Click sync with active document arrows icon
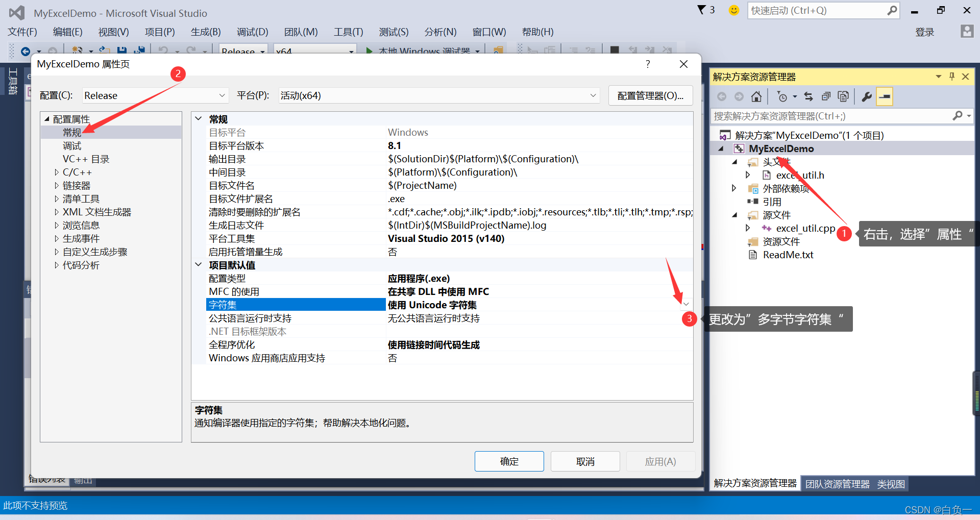 tap(808, 96)
